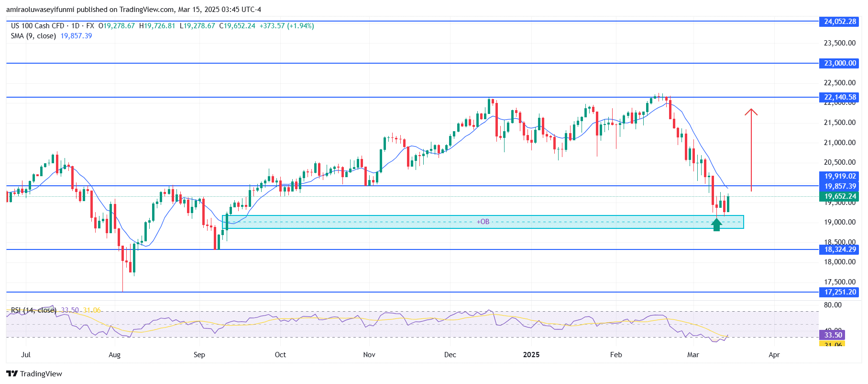This screenshot has height=384, width=868.
Task: Click the 21,000.00 price axis tick
Action: (x=839, y=143)
